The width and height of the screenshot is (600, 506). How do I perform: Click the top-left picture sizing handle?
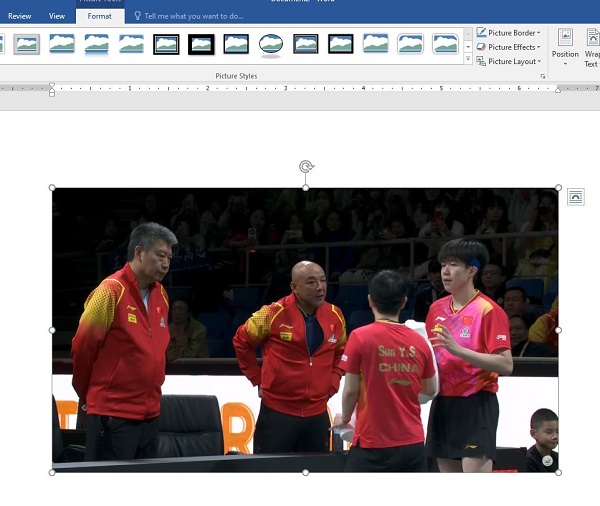point(52,188)
